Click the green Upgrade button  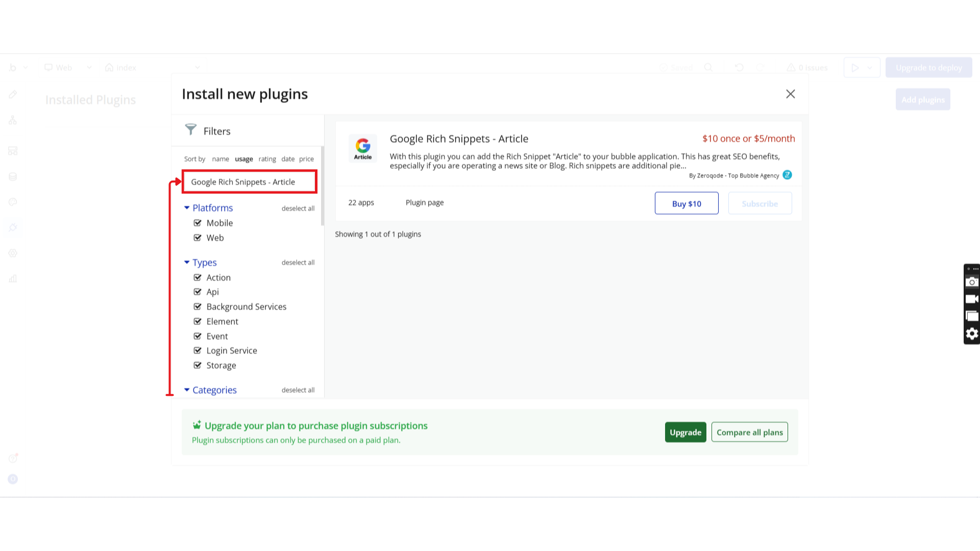coord(685,432)
